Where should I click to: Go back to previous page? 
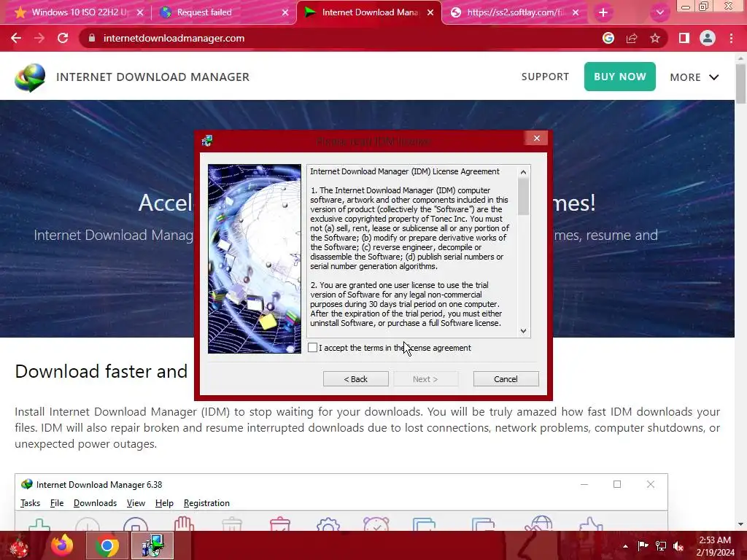tap(16, 38)
